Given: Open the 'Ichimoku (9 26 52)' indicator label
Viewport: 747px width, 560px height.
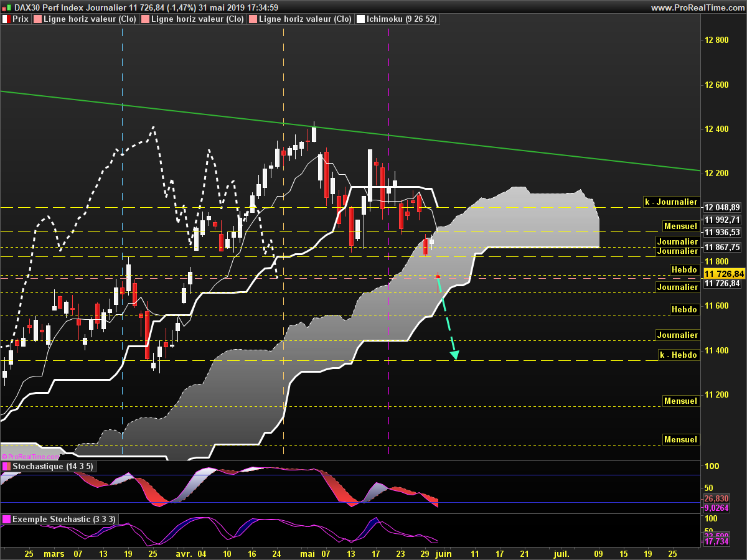Looking at the screenshot, I should click(x=402, y=19).
